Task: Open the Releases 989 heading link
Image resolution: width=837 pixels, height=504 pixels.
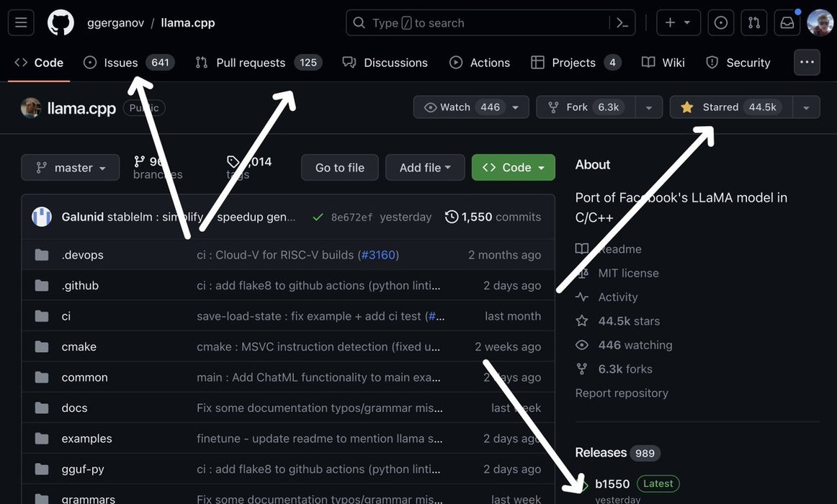Action: [x=617, y=453]
